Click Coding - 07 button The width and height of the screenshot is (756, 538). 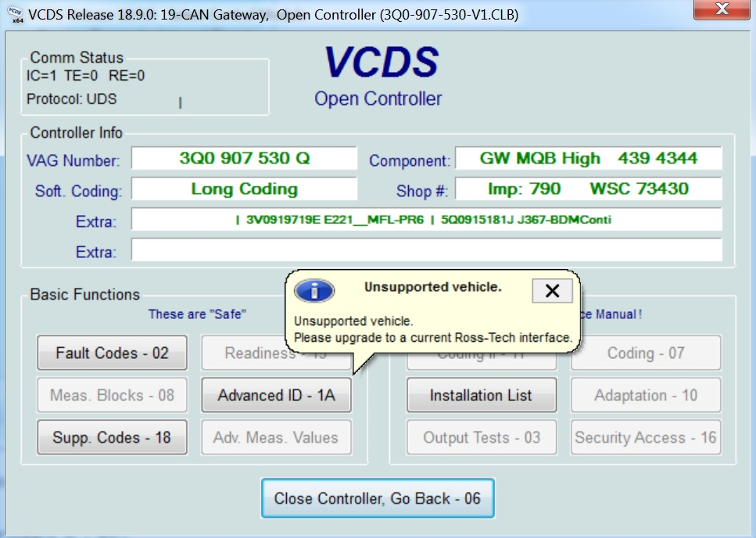click(645, 353)
